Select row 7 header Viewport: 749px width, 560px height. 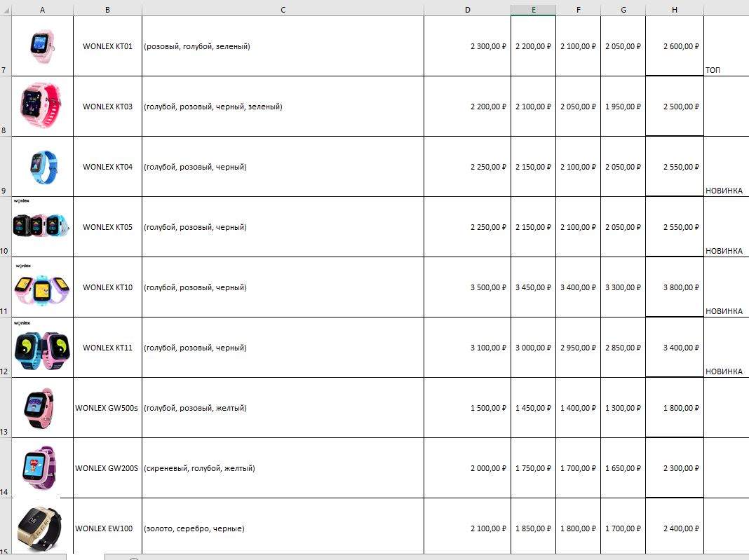(x=6, y=46)
